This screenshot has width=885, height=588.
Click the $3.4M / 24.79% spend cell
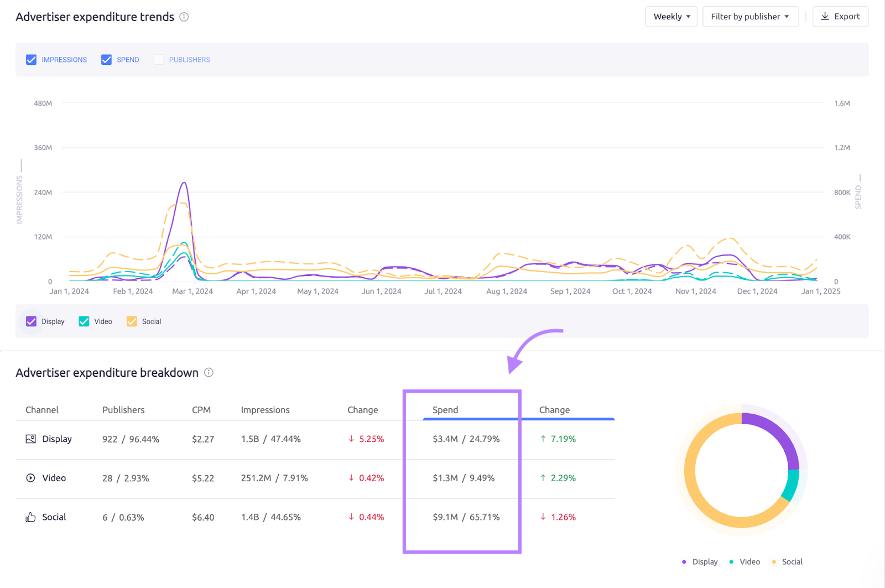(x=466, y=439)
